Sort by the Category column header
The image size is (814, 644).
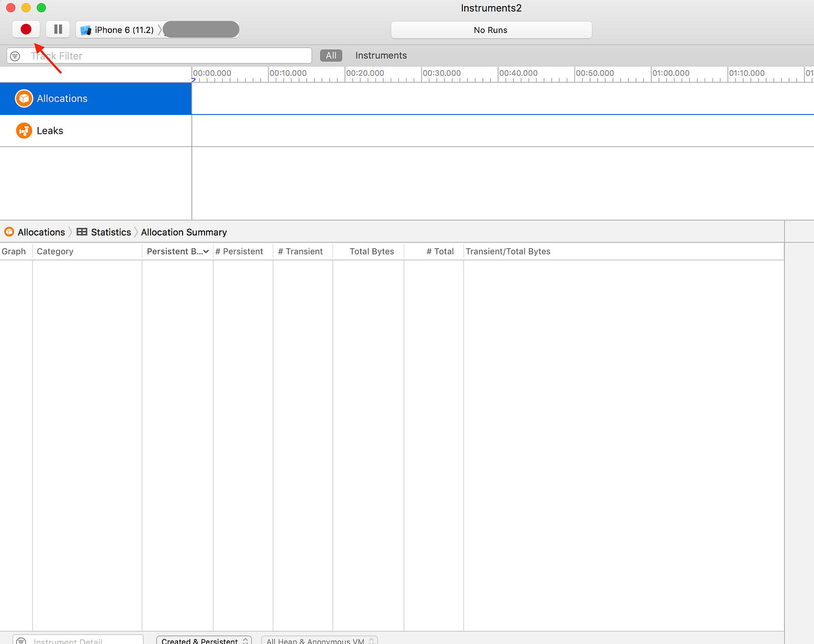coord(87,251)
